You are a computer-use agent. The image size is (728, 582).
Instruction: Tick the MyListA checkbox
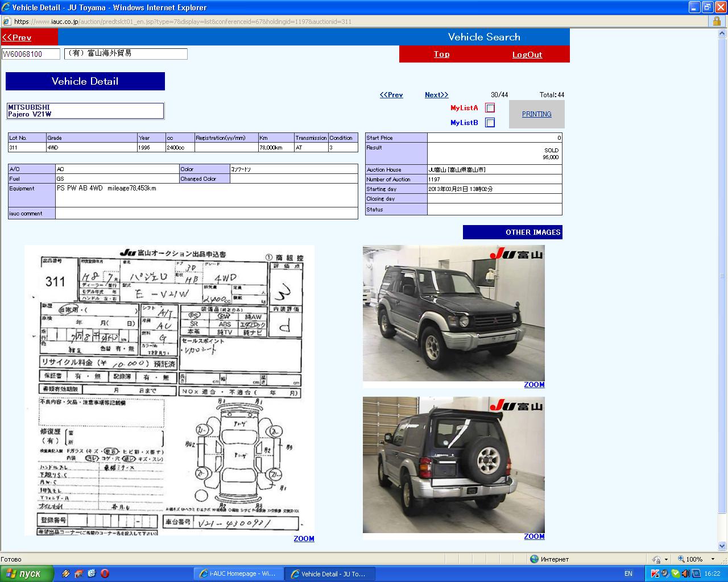point(490,108)
